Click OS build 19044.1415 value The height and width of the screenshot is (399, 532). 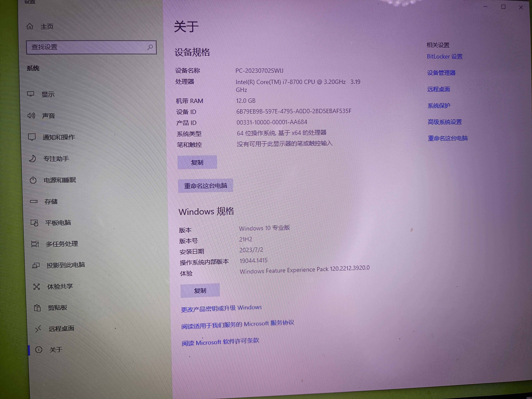254,260
